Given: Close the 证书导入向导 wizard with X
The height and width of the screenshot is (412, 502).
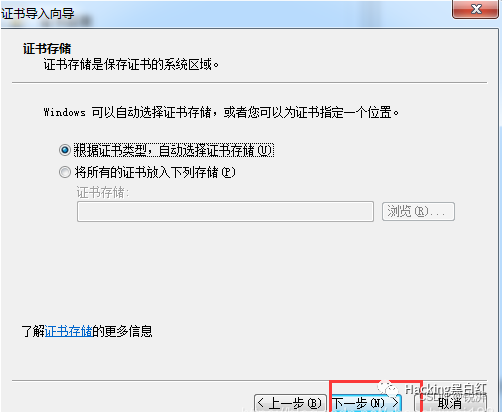Looking at the screenshot, I should pos(476,9).
